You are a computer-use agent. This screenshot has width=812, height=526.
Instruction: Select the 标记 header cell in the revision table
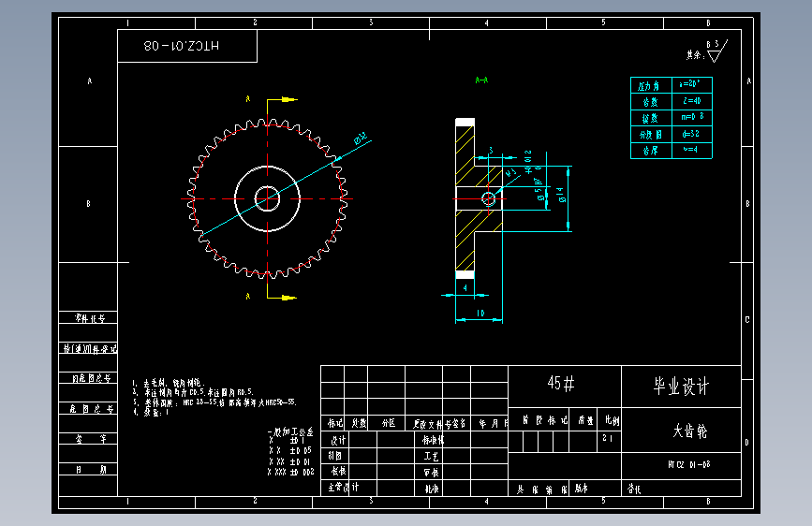click(x=333, y=423)
